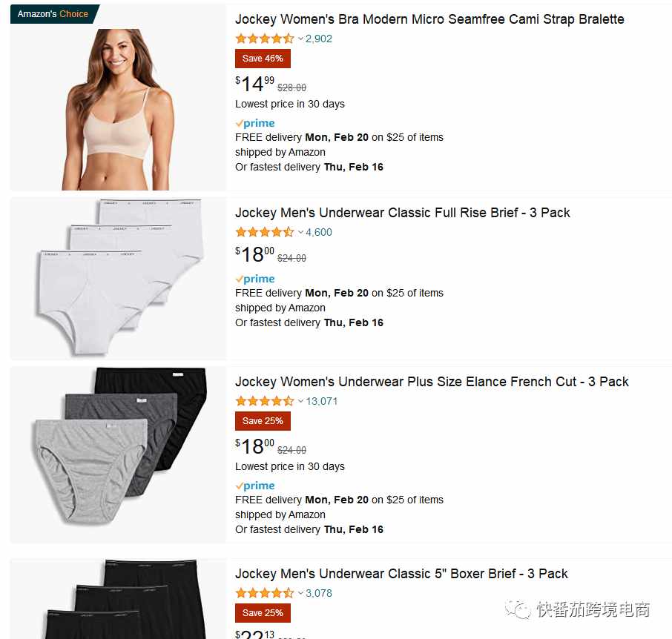Click the bralette model product image
672x639 pixels.
tap(118, 109)
